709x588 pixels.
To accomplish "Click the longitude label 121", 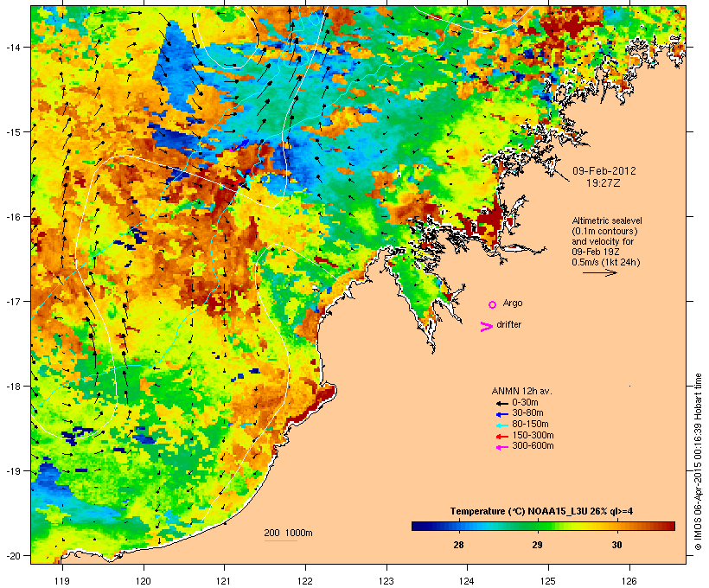I will click(x=224, y=581).
